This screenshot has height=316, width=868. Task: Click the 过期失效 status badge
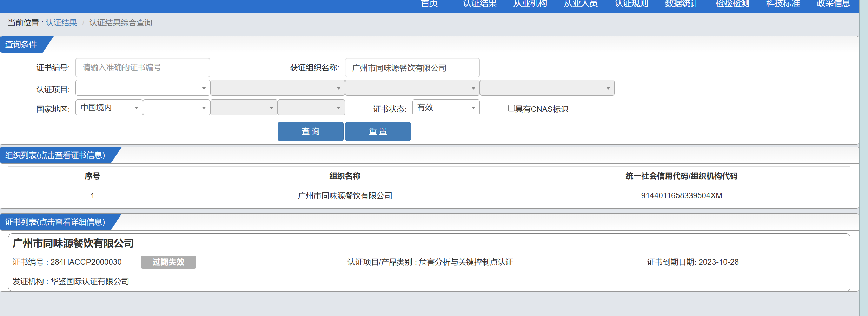point(168,262)
